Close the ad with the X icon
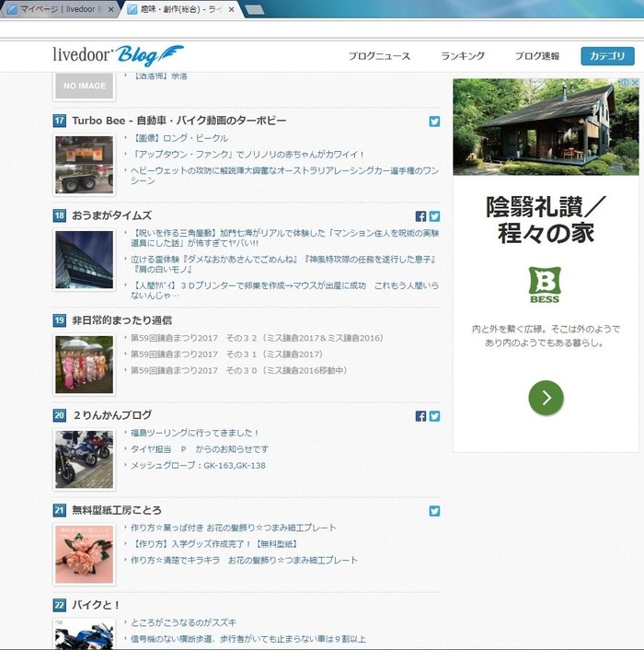 click(635, 83)
